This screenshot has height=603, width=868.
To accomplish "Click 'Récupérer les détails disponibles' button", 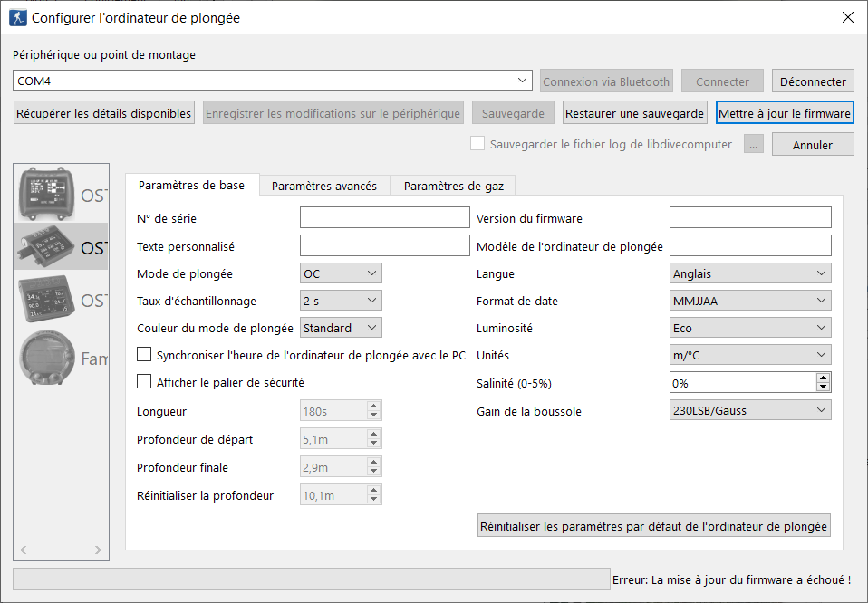I will tap(104, 113).
